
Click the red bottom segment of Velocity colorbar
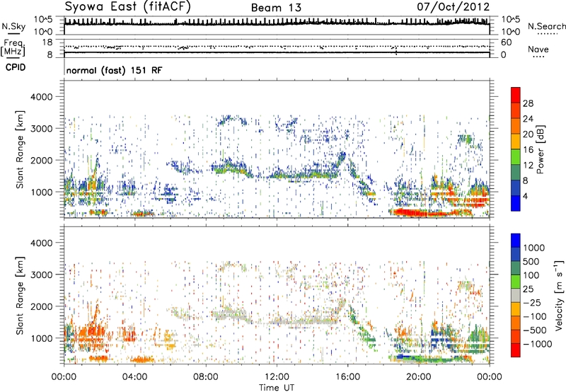point(516,350)
